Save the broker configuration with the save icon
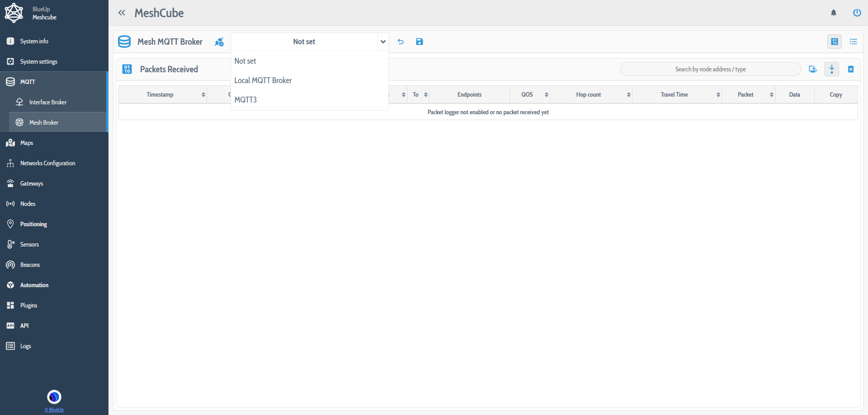This screenshot has height=415, width=868. pos(420,42)
